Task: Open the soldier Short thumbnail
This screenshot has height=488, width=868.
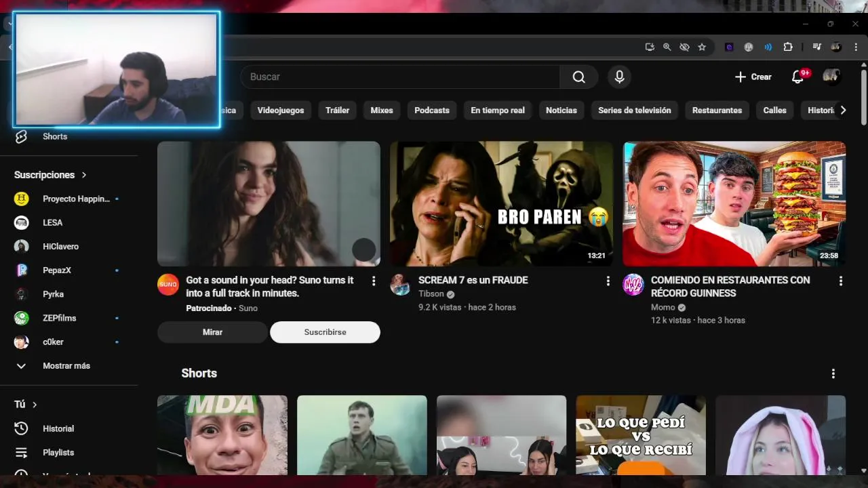Action: (362, 435)
